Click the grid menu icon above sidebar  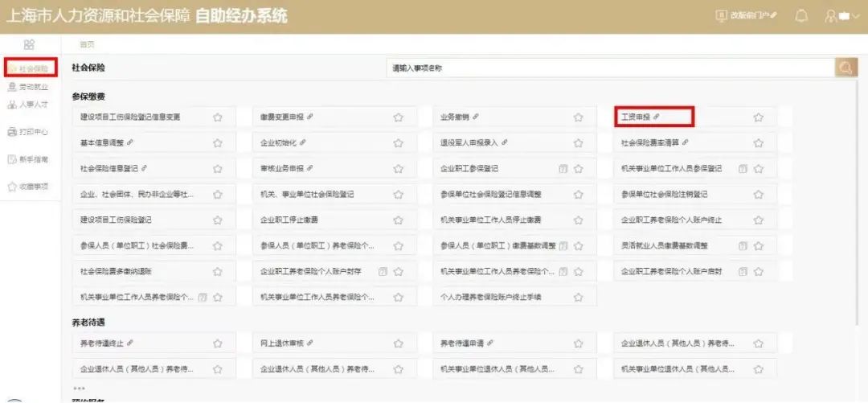(29, 44)
